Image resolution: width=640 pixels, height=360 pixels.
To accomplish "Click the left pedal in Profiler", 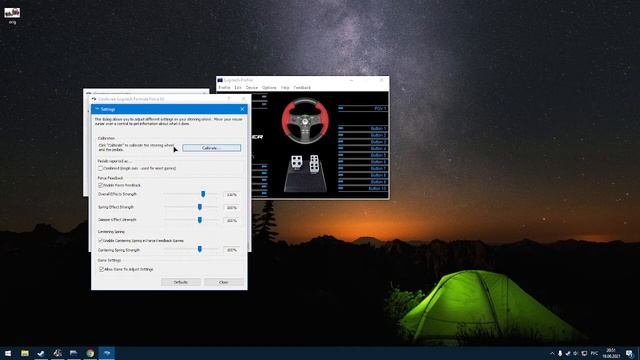I will (297, 162).
